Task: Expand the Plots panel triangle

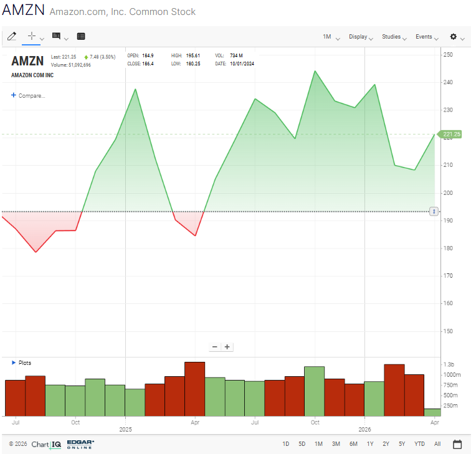Action: pos(13,362)
